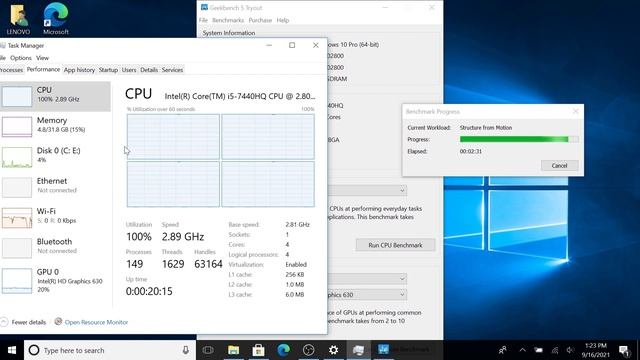The height and width of the screenshot is (360, 640).
Task: Click the benchmark progress bar
Action: (519, 139)
